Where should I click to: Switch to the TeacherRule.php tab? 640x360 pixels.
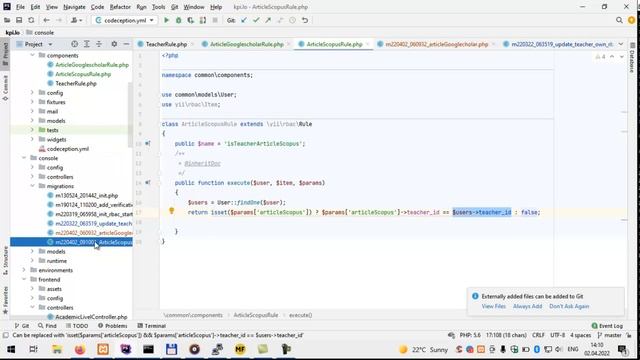pyautogui.click(x=166, y=44)
